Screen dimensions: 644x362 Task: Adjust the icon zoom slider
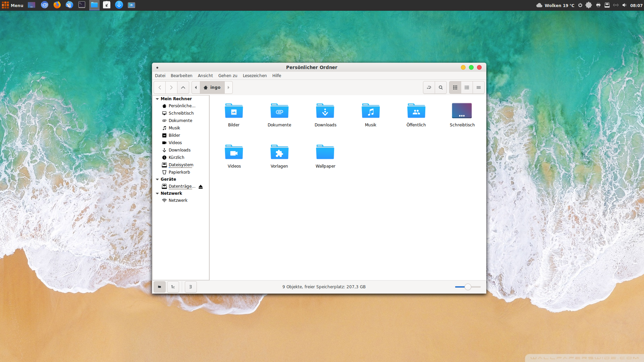pyautogui.click(x=468, y=287)
